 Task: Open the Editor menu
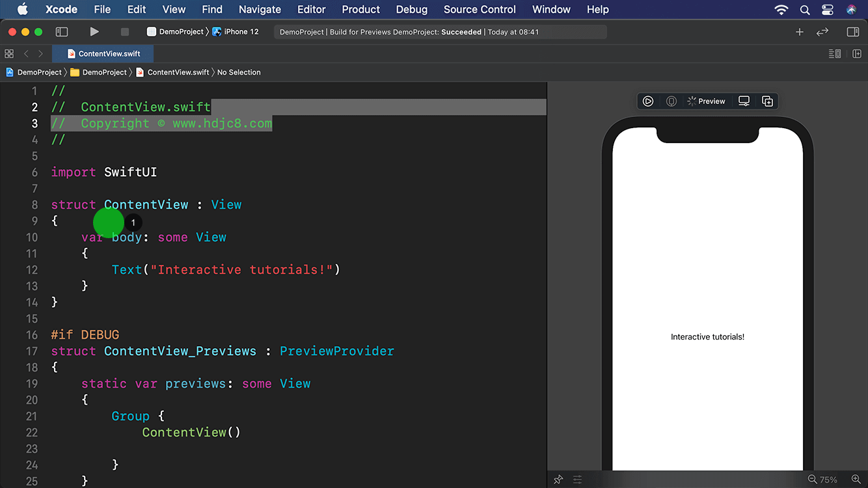coord(312,9)
